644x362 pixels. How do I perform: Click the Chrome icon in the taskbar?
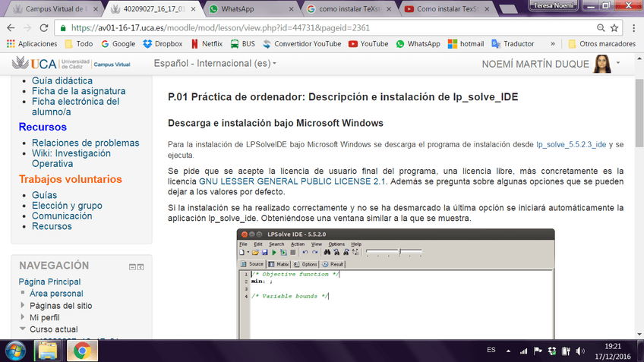(x=82, y=350)
